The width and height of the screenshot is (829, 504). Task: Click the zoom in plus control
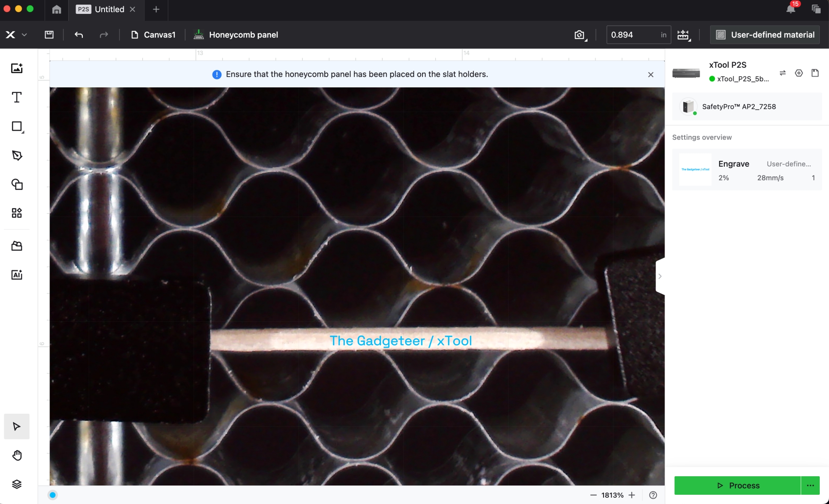(632, 495)
